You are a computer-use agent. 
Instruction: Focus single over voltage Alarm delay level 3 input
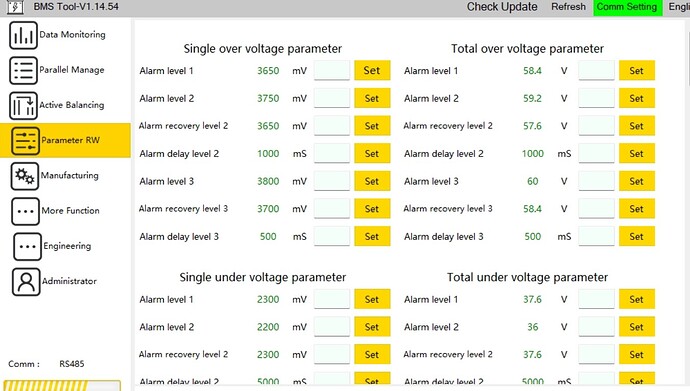(332, 237)
